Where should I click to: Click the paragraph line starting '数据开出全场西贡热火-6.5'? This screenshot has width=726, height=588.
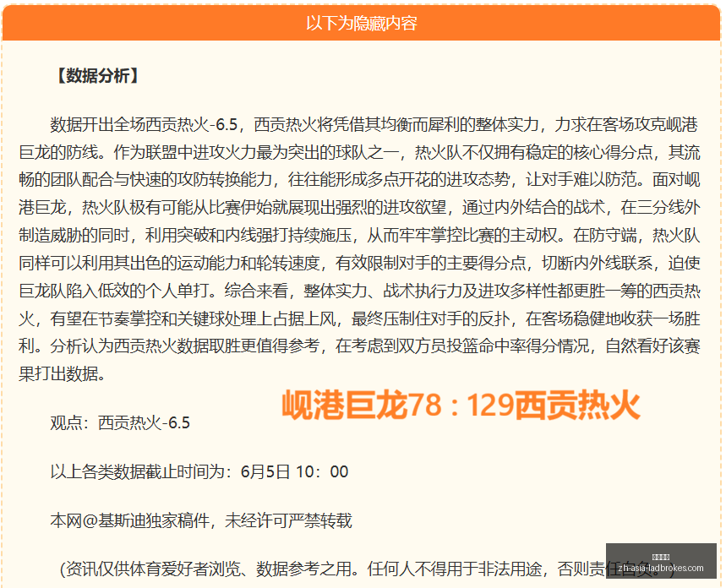point(374,124)
